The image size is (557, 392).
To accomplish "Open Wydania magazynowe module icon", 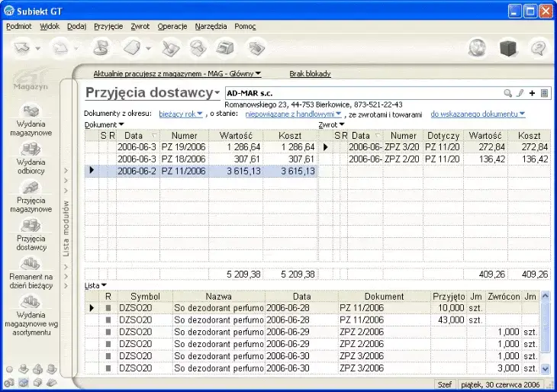I will (31, 111).
